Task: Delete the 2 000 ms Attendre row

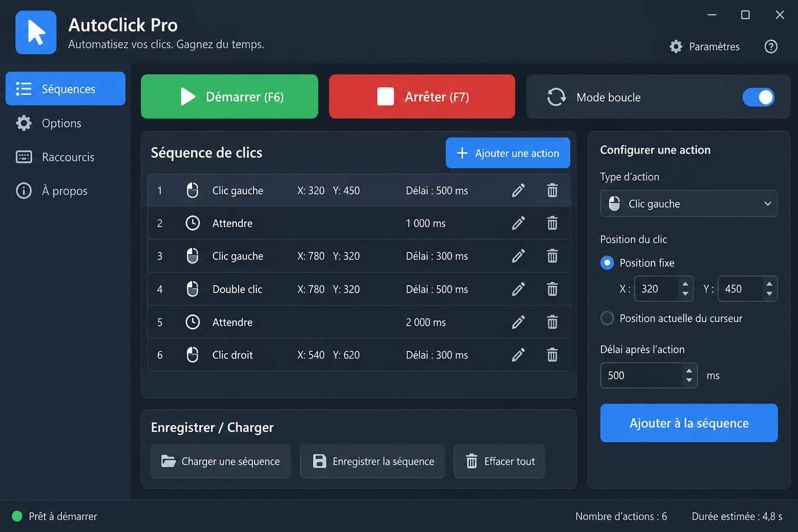Action: click(552, 322)
